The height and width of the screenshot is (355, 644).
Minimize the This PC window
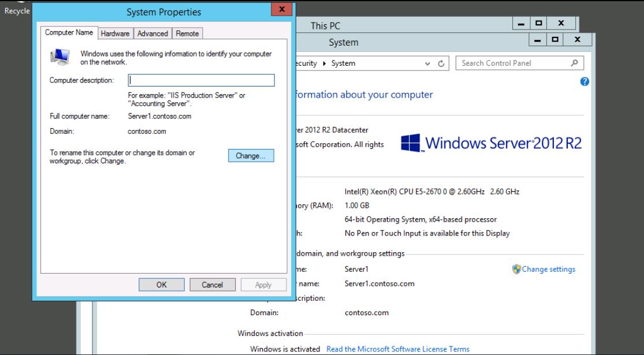522,24
